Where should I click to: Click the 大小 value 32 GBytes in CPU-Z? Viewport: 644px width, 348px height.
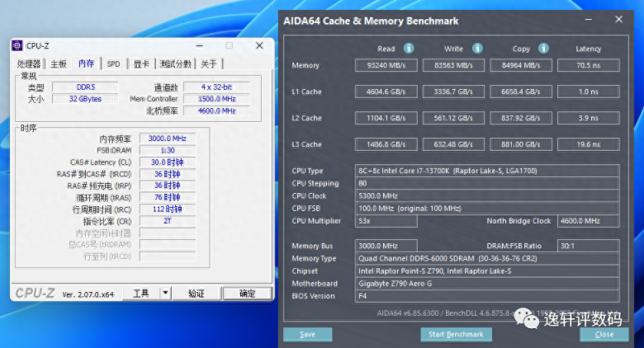tap(85, 99)
